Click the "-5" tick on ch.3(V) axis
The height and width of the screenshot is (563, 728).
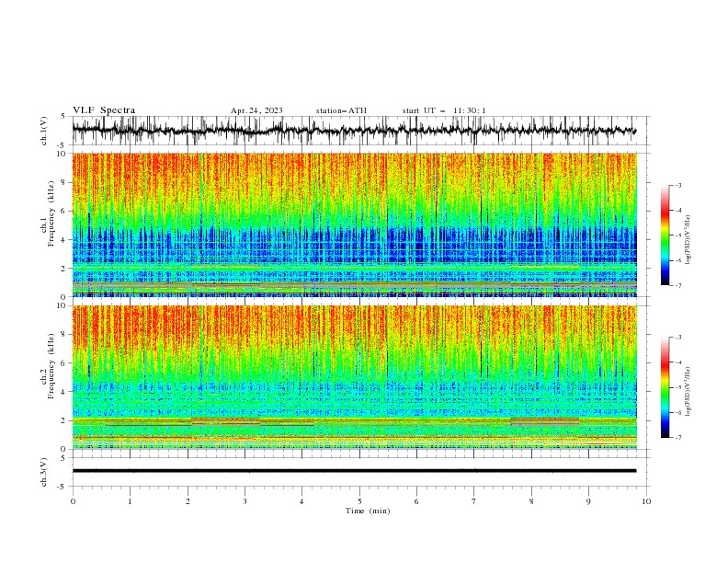pos(62,487)
